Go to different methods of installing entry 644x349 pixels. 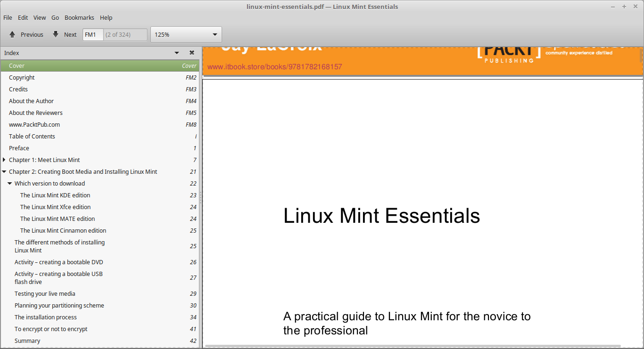[x=100, y=246]
